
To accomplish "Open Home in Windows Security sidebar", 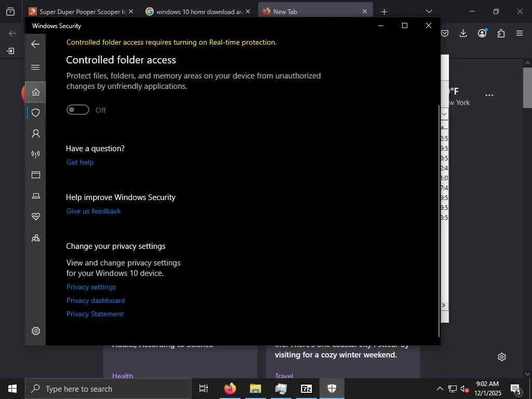I will pyautogui.click(x=35, y=92).
